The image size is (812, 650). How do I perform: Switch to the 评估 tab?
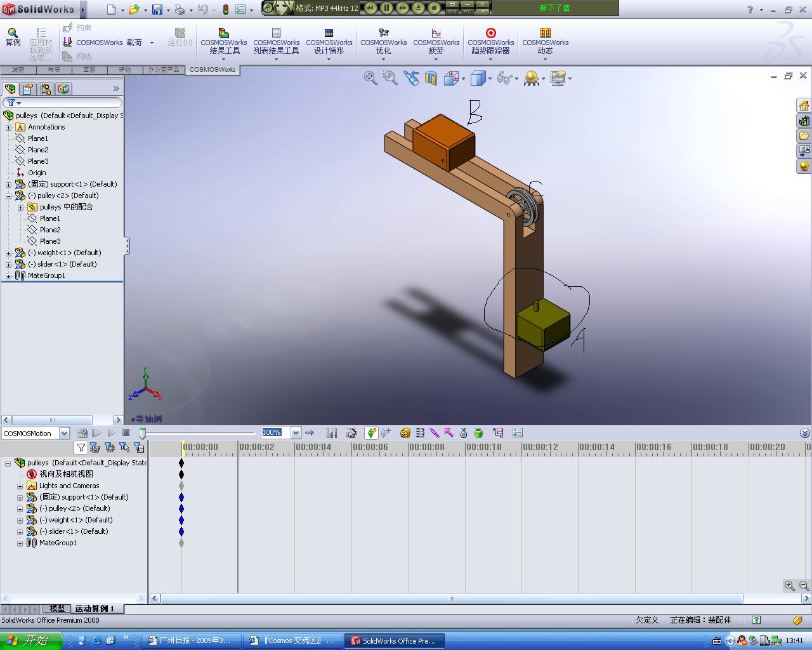[125, 70]
